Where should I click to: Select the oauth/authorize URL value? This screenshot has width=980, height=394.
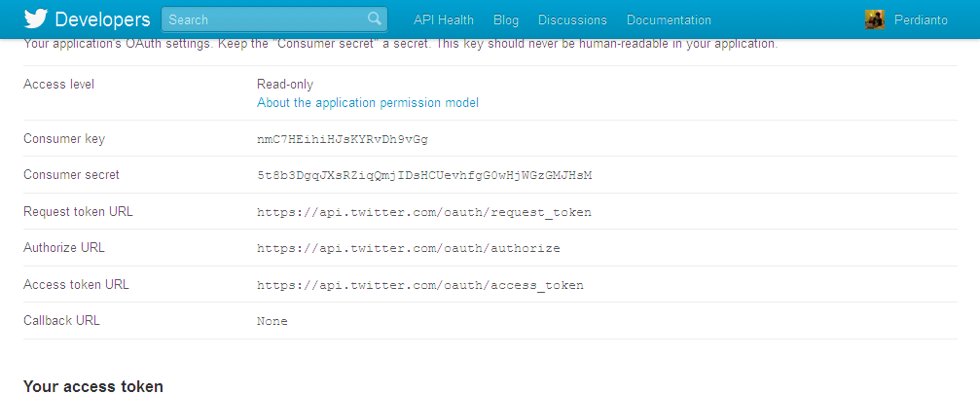click(x=408, y=248)
